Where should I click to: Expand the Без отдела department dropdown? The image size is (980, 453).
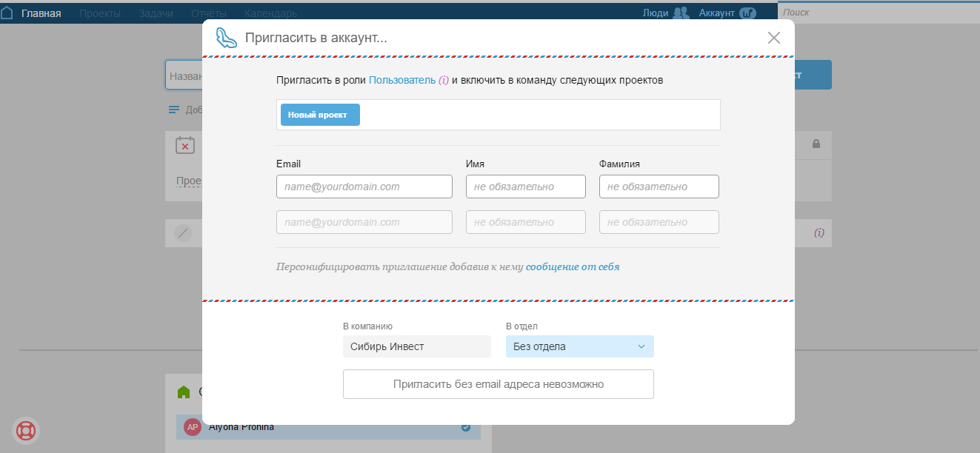point(579,346)
